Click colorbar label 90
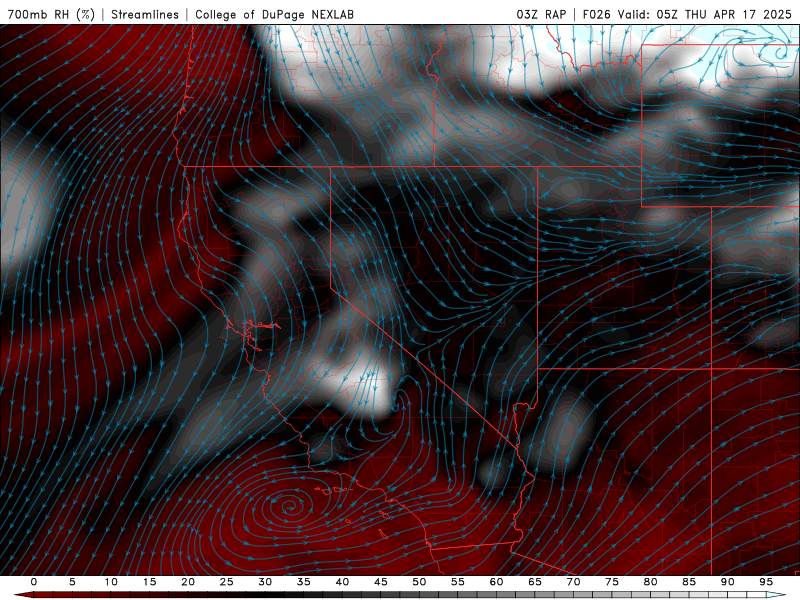Viewport: 800px width, 600px height. click(728, 582)
